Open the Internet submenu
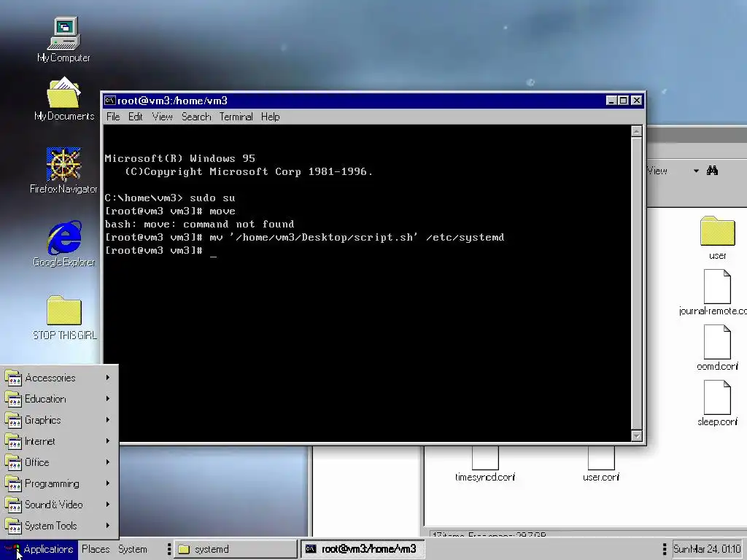 pos(60,441)
